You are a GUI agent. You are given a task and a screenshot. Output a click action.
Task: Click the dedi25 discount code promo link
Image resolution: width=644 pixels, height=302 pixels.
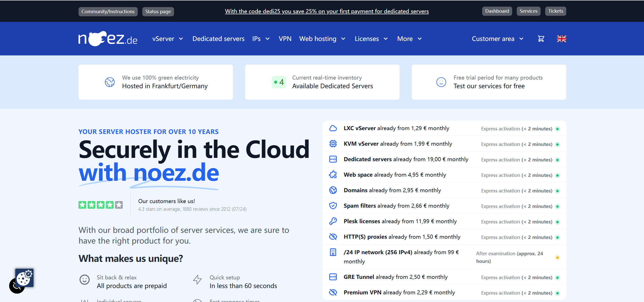[x=327, y=11]
